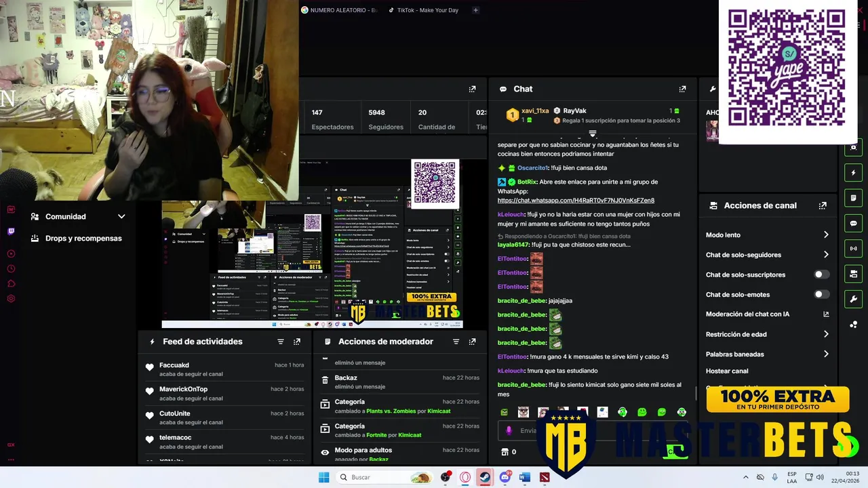
Task: Expand Palabras baneadas options
Action: click(826, 354)
